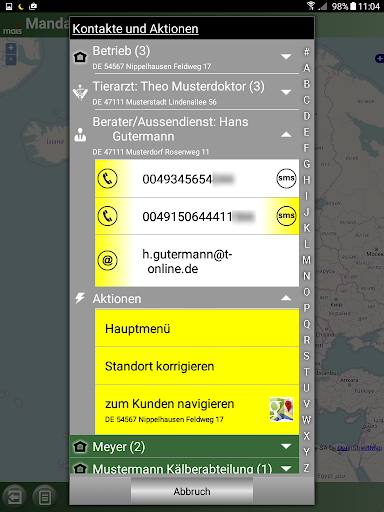Send SMS to 004915064411 number
The height and width of the screenshot is (512, 384).
pyautogui.click(x=286, y=216)
